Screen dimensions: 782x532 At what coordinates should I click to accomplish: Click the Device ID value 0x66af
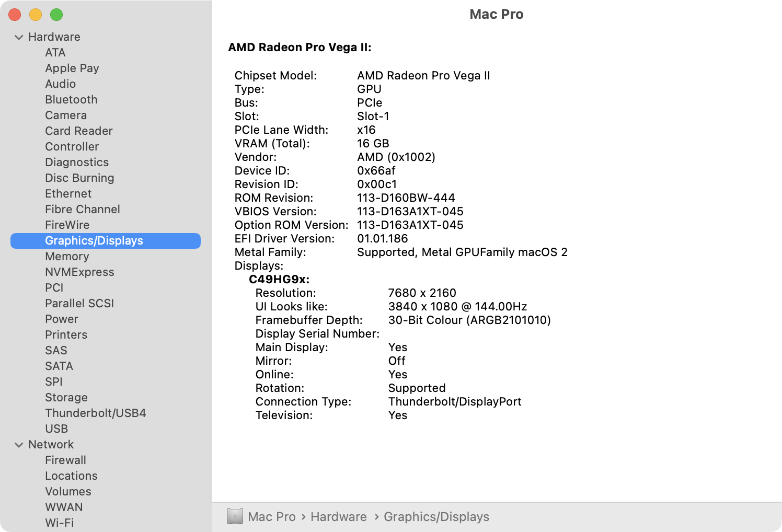[376, 171]
